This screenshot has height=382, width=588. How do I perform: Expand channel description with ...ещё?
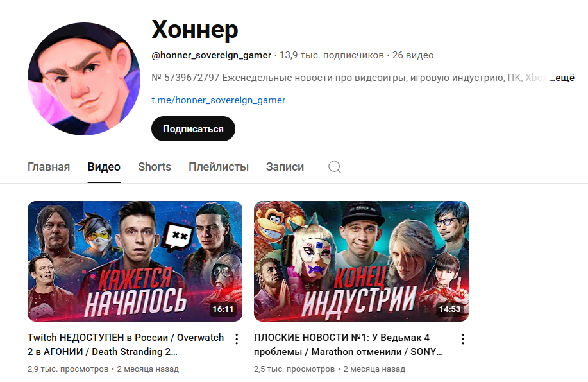562,78
